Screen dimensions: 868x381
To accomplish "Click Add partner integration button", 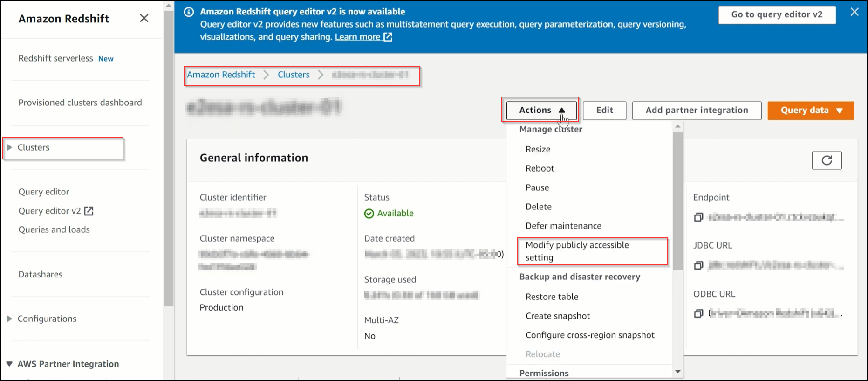I will pos(697,111).
